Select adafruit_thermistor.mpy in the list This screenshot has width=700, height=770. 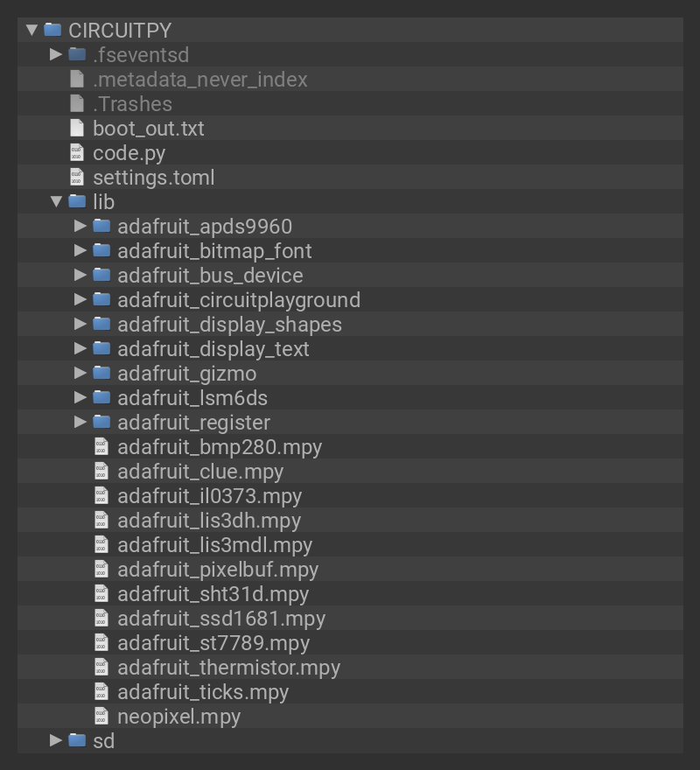click(x=228, y=667)
